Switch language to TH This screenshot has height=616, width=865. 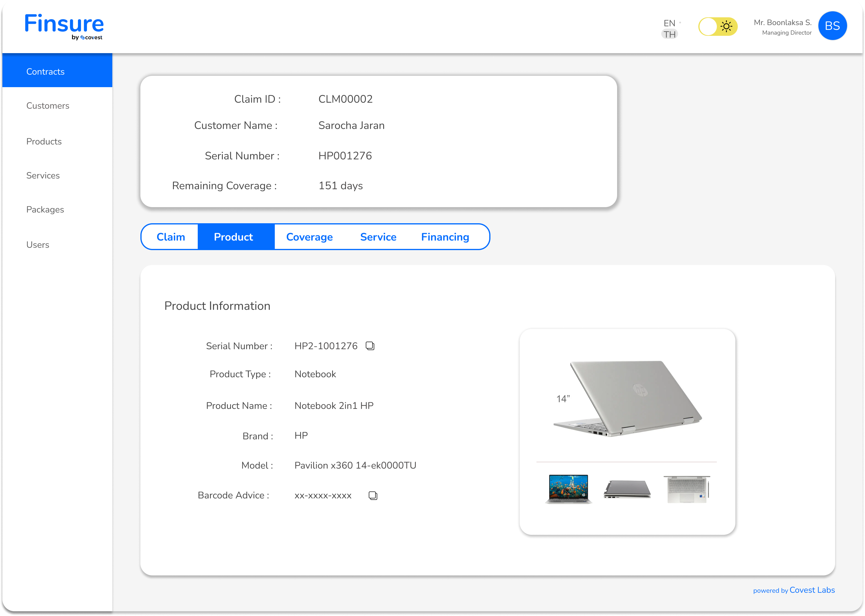coord(669,35)
